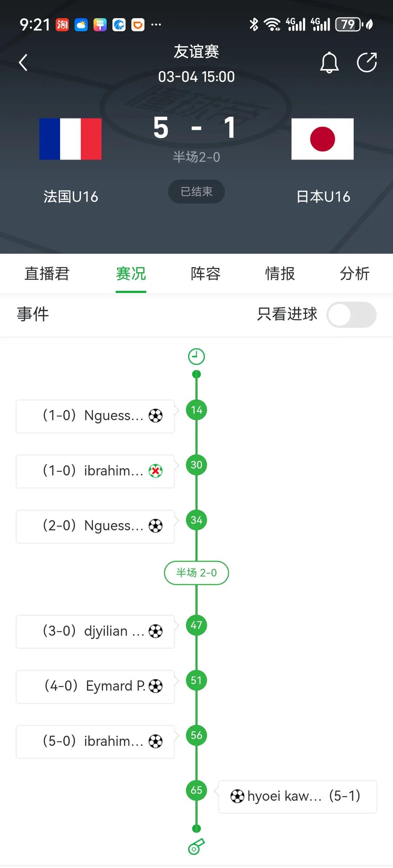
Task: Select minute 47 timeline marker
Action: point(196,625)
